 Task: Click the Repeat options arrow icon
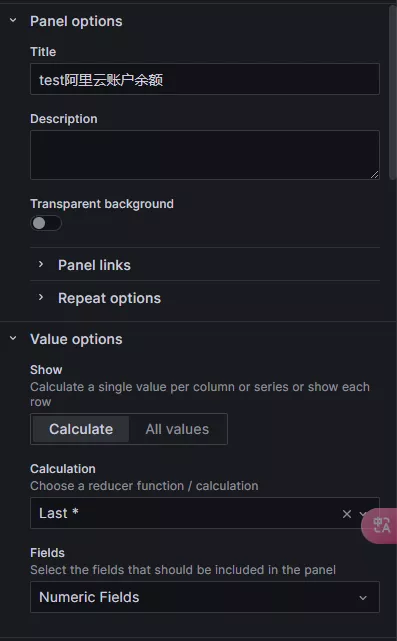click(41, 297)
